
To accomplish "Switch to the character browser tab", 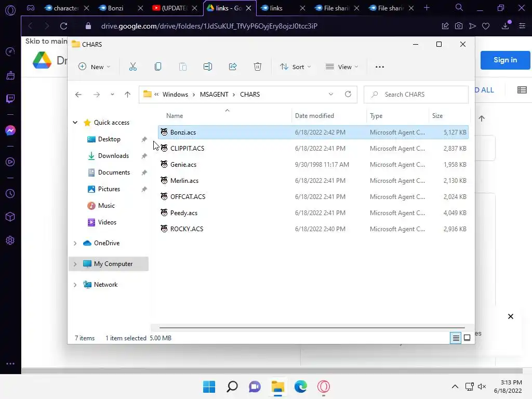I will pyautogui.click(x=66, y=8).
